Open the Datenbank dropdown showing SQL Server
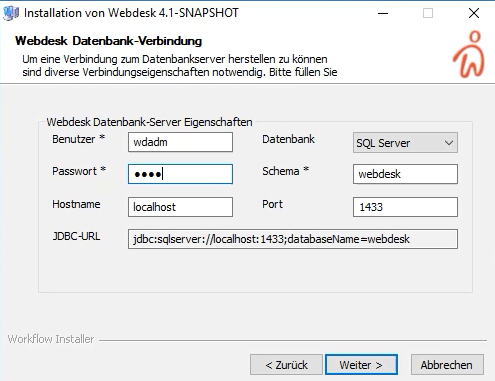Screen dimensions: 495x381 pyautogui.click(x=405, y=143)
